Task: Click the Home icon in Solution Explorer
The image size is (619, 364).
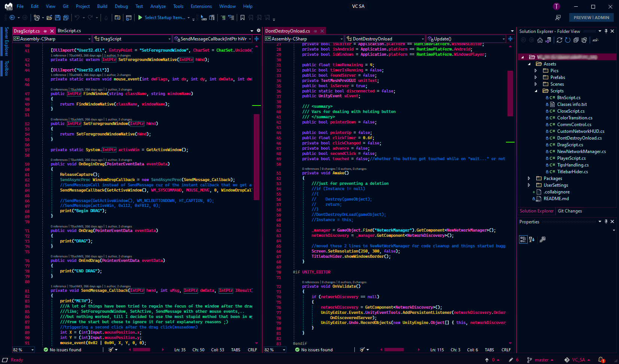Action: pyautogui.click(x=540, y=40)
